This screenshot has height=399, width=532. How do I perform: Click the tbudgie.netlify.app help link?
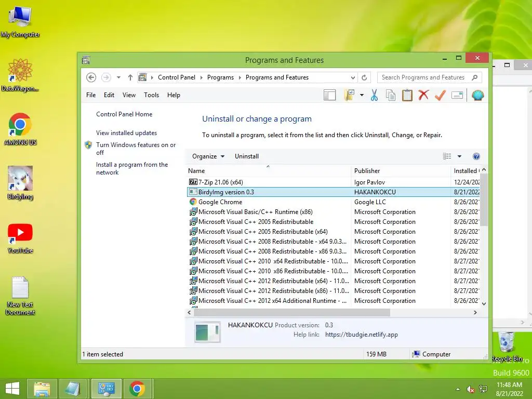pos(362,335)
